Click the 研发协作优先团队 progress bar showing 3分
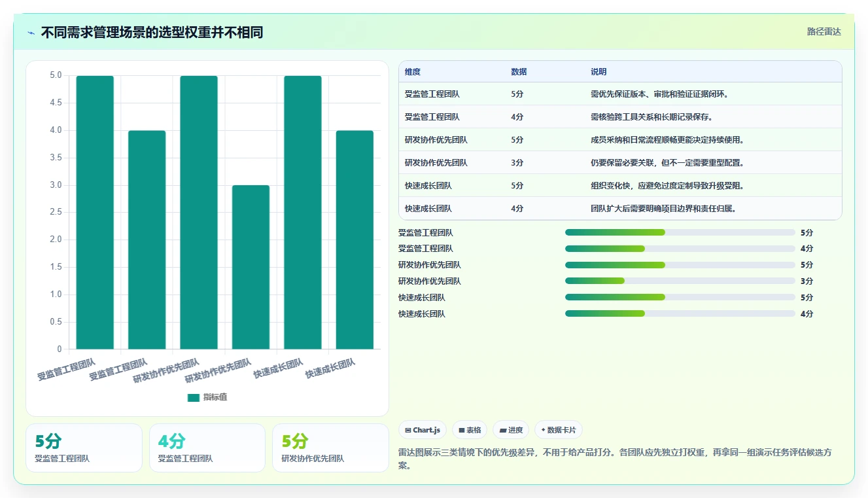This screenshot has height=498, width=868. pos(680,281)
